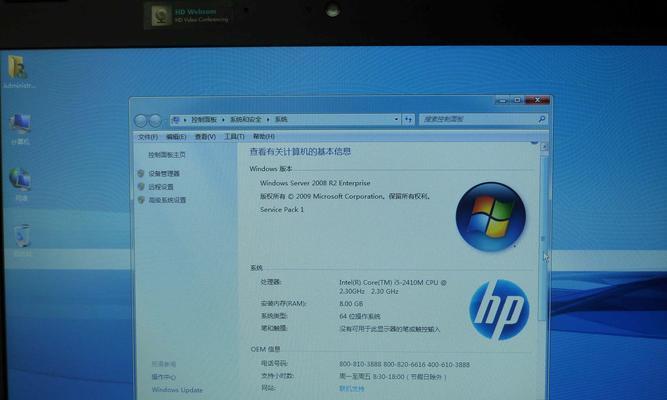This screenshot has width=667, height=400.
Task: Open 操作中心 link in sidebar
Action: [163, 377]
